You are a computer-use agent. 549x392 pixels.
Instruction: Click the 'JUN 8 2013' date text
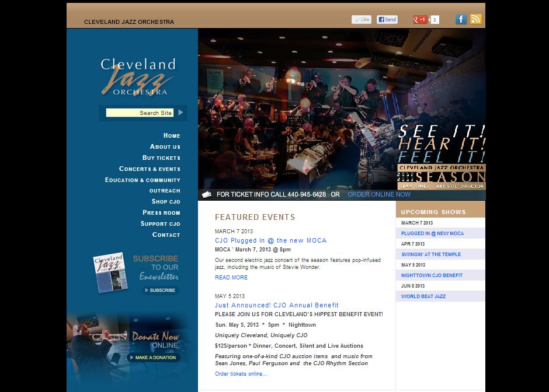point(413,286)
